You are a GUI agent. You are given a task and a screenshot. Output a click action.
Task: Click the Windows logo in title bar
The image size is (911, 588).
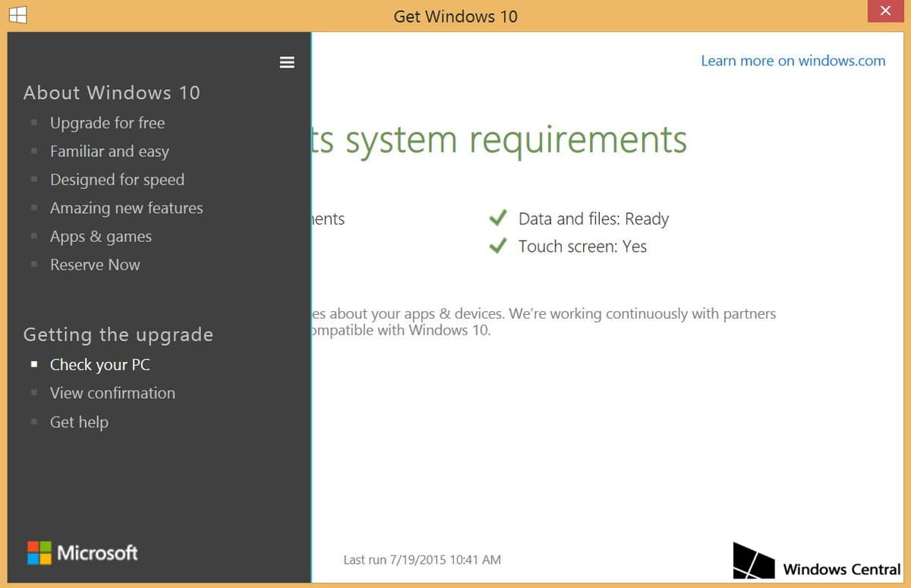(x=18, y=15)
